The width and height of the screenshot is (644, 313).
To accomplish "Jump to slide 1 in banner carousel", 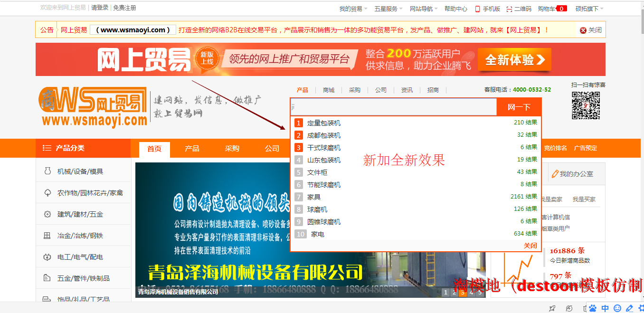I will tap(445, 293).
